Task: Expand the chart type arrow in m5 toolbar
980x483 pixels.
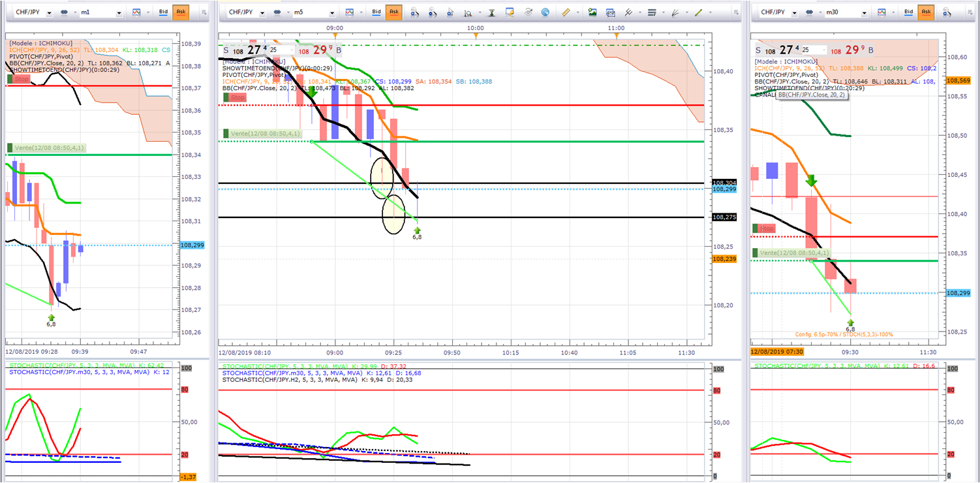Action: (x=361, y=12)
